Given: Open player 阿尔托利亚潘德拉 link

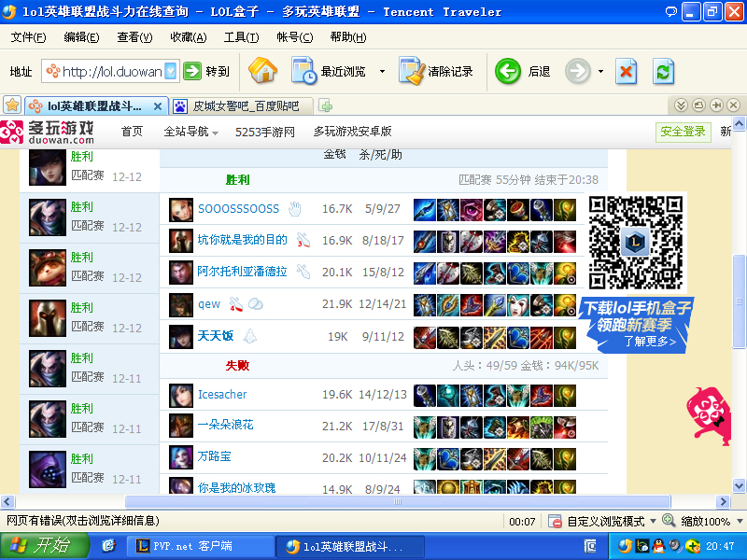Looking at the screenshot, I should pos(242,272).
